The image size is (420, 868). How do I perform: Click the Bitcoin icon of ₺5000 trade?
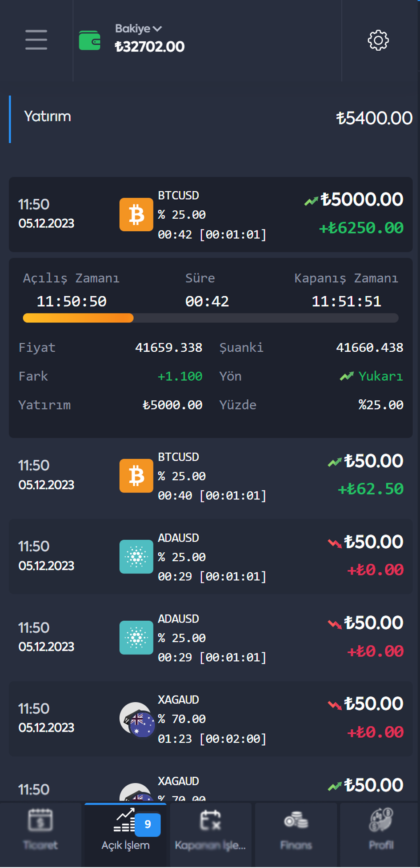click(x=136, y=215)
